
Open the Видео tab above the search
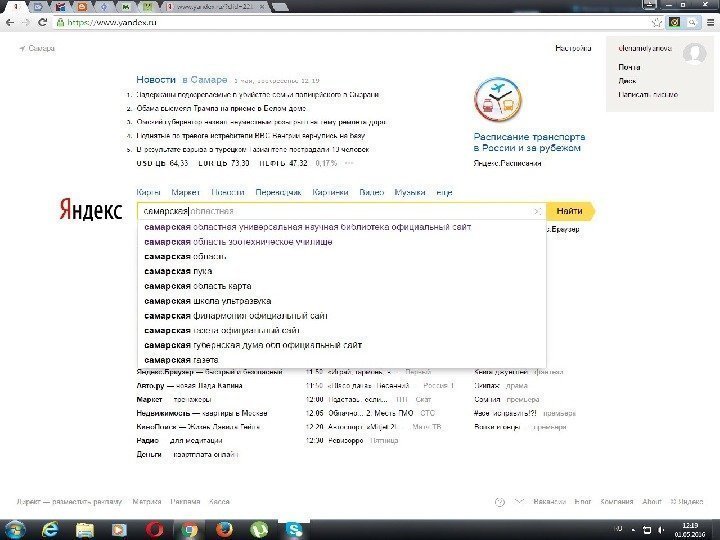(x=371, y=192)
